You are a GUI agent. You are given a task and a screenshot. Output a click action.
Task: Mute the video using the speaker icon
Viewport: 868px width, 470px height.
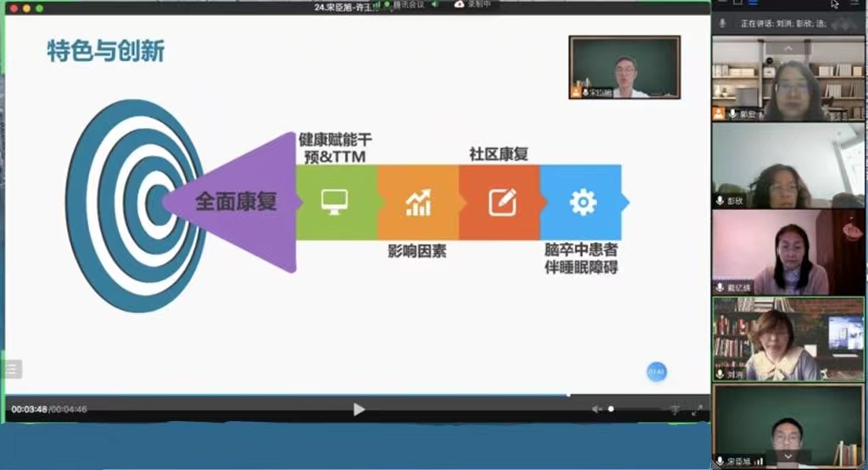click(x=597, y=410)
